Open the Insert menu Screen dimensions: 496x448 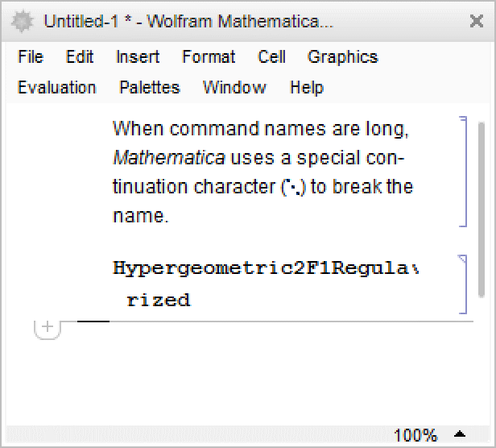click(x=138, y=57)
